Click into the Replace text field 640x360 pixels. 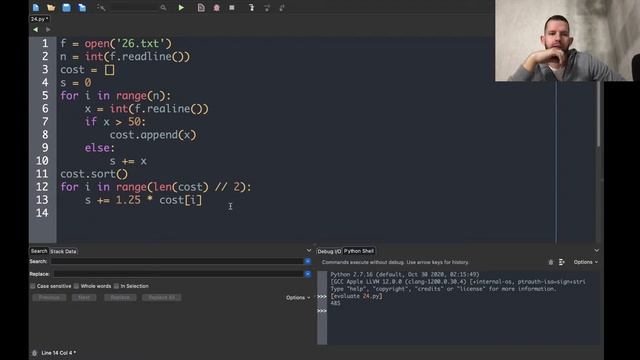(179, 274)
